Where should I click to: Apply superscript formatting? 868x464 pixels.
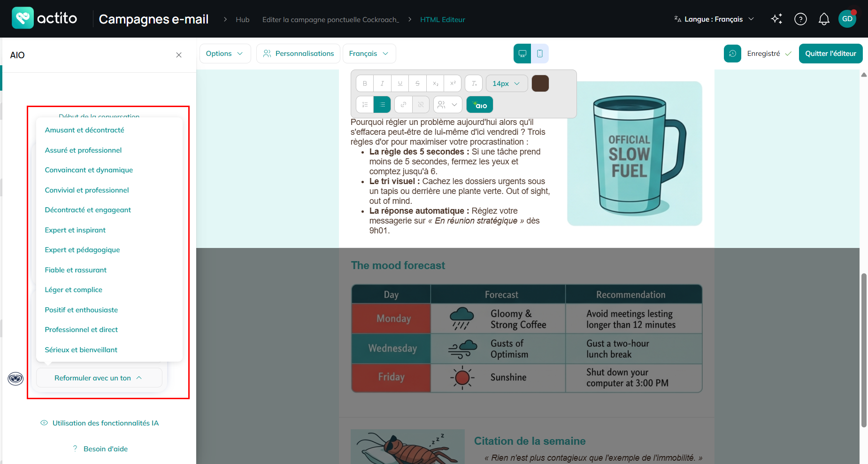(453, 84)
